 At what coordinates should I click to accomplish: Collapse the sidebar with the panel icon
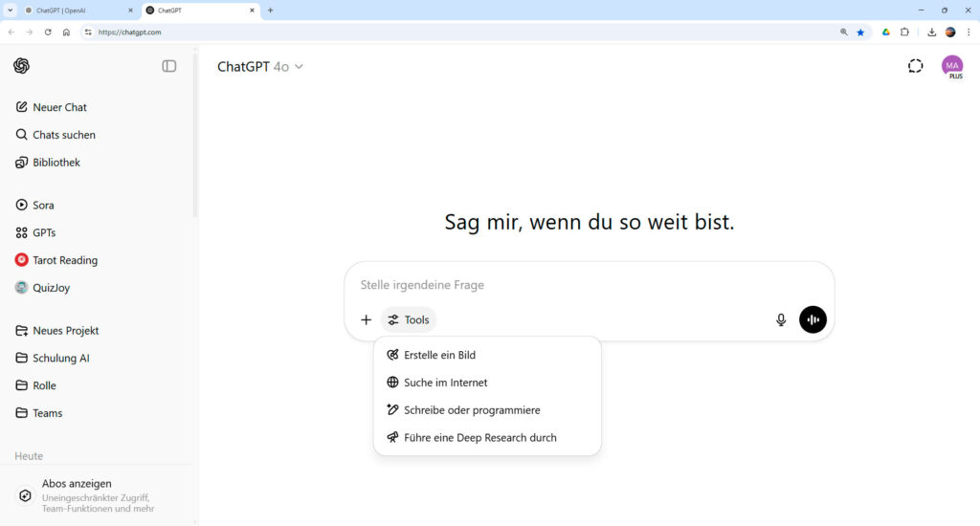(168, 66)
